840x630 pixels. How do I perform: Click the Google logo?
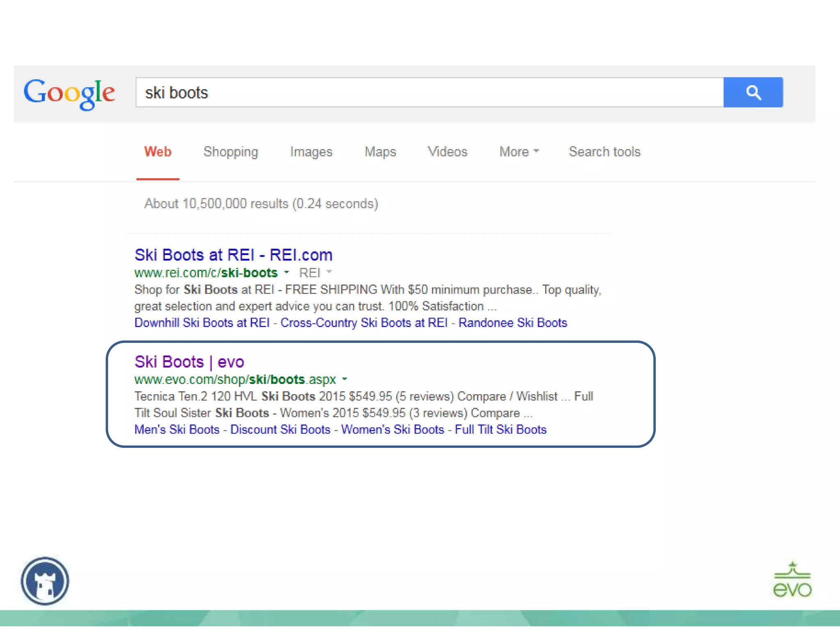tap(69, 94)
